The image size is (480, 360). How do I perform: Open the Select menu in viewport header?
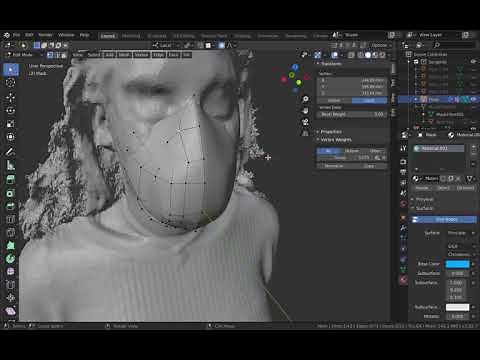tap(94, 55)
